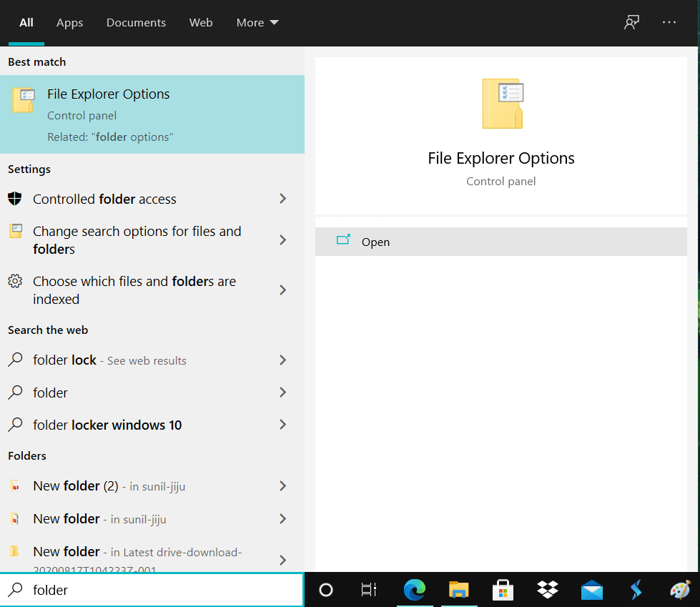Image resolution: width=700 pixels, height=607 pixels.
Task: Switch to the Apps search tab
Action: [69, 22]
